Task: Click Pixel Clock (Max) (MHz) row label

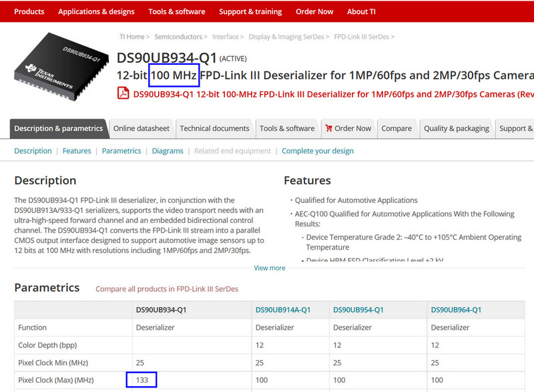Action: coord(56,380)
